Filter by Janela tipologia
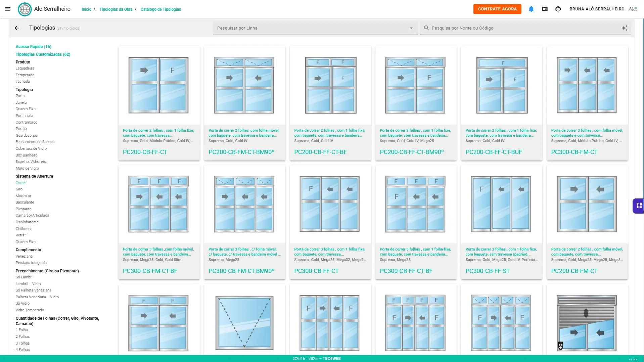Viewport: 644px width, 362px height. point(21,102)
